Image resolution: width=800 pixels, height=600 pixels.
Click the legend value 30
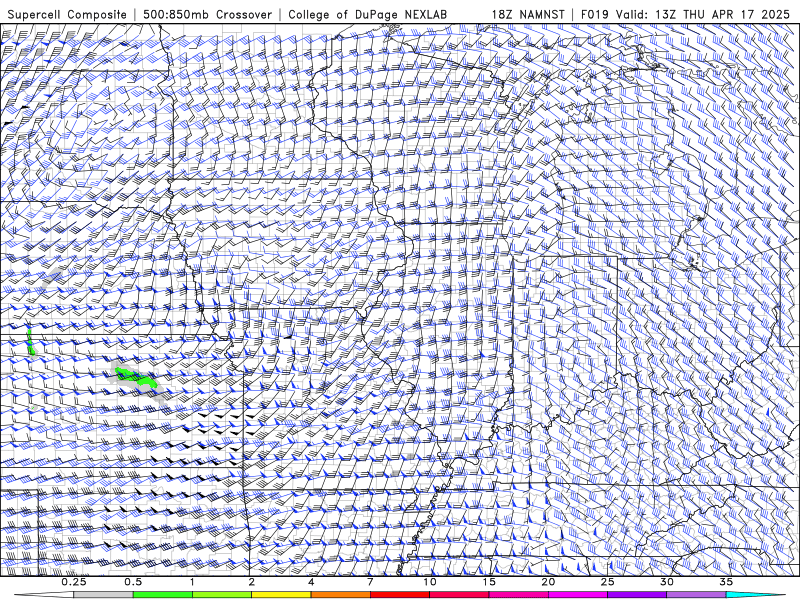click(667, 582)
